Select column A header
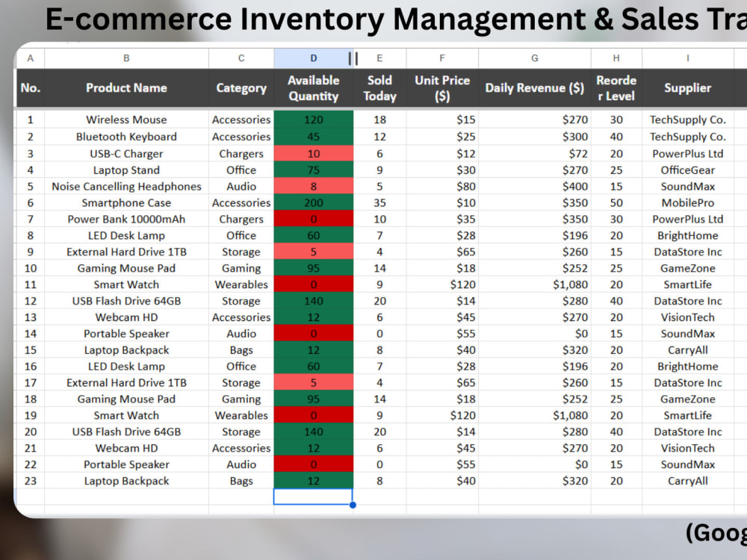This screenshot has height=560, width=747. [31, 58]
